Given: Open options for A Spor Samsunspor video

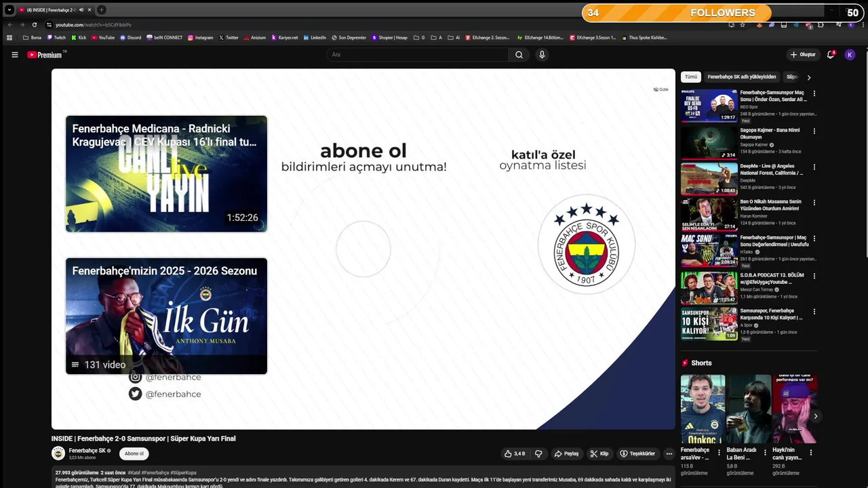Looking at the screenshot, I should (x=814, y=312).
